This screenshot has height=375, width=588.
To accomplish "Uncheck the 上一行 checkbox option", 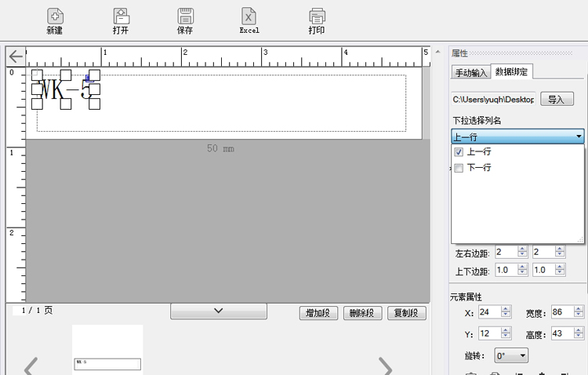I will tap(459, 152).
